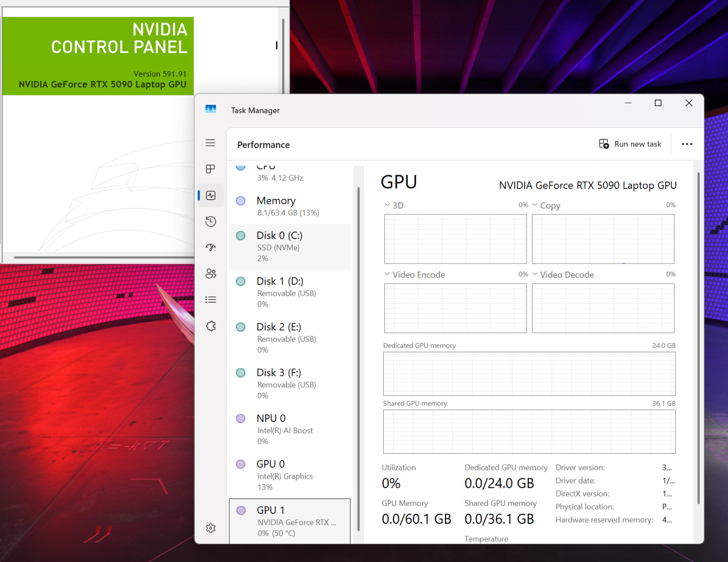Open the App history icon
Viewport: 728px width, 562px height.
click(x=210, y=222)
